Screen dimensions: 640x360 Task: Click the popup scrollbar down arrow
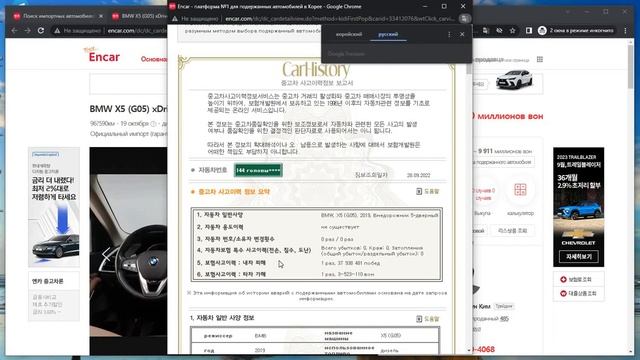point(469,350)
